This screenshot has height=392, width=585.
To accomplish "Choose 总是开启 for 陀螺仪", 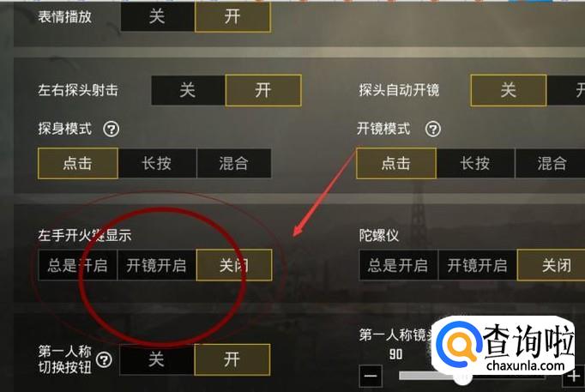I will pyautogui.click(x=398, y=266).
